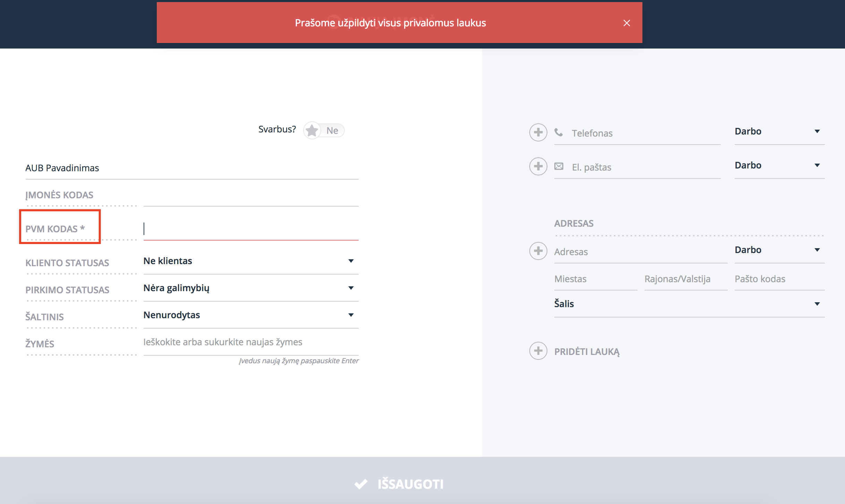The image size is (845, 504).
Task: Focus the AUB Pavadinimas name field
Action: pyautogui.click(x=192, y=168)
